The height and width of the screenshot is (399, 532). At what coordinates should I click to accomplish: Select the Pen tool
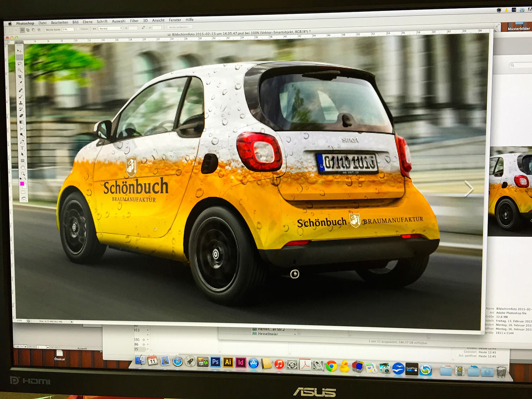[x=22, y=142]
